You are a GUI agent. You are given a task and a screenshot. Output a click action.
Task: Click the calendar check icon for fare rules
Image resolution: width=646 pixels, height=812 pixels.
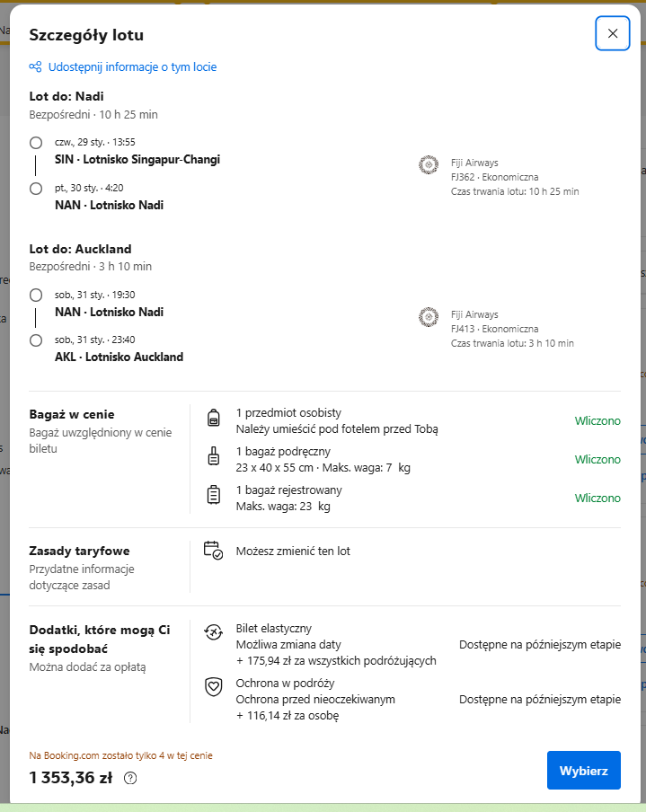pos(213,550)
